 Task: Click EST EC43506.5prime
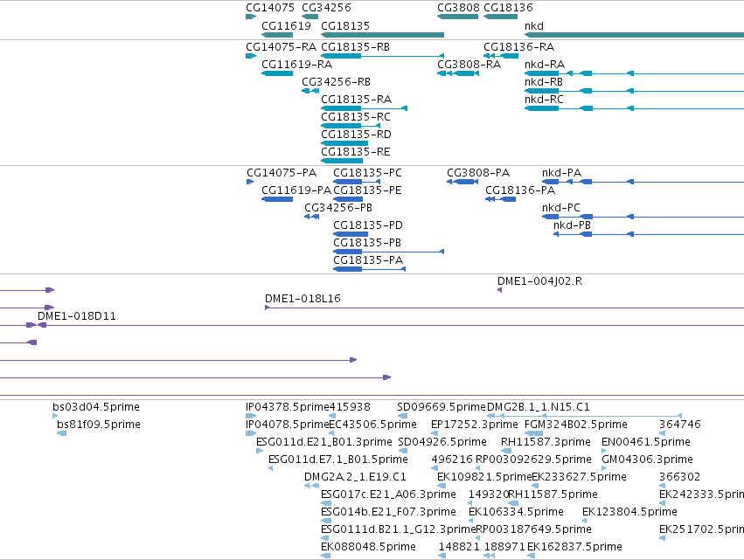pyautogui.click(x=331, y=433)
